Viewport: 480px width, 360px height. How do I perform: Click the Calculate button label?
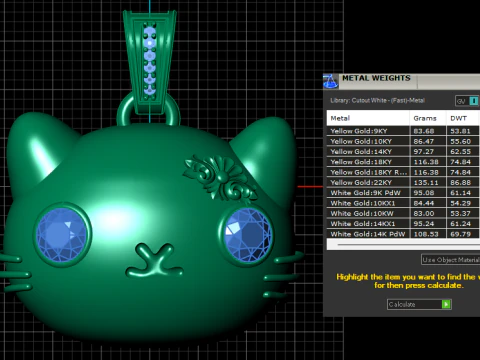click(402, 304)
